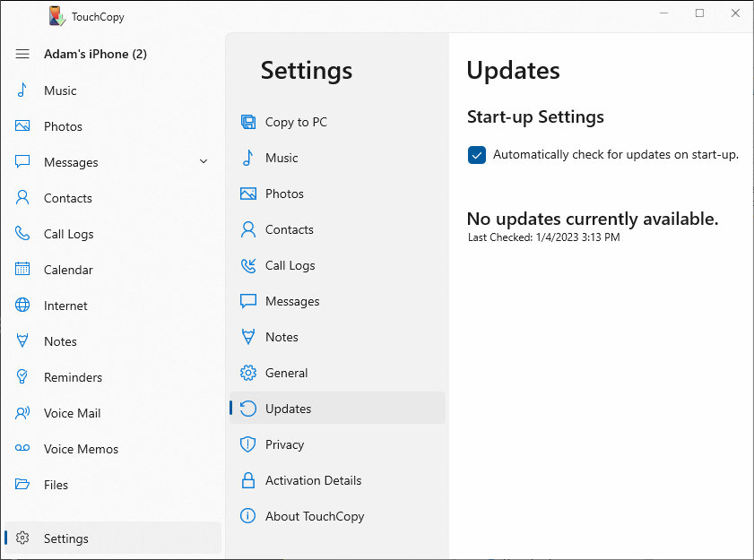This screenshot has height=560, width=754.
Task: Click the Calendar icon in sidebar
Action: [22, 269]
